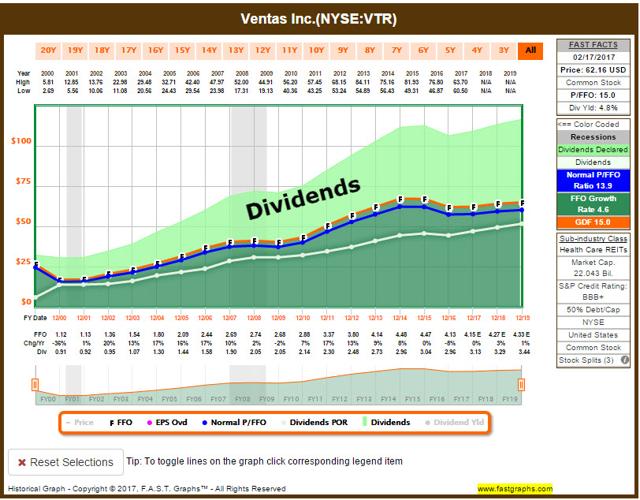Image resolution: width=640 pixels, height=500 pixels.
Task: Select the 15Y time range tab
Action: [182, 51]
